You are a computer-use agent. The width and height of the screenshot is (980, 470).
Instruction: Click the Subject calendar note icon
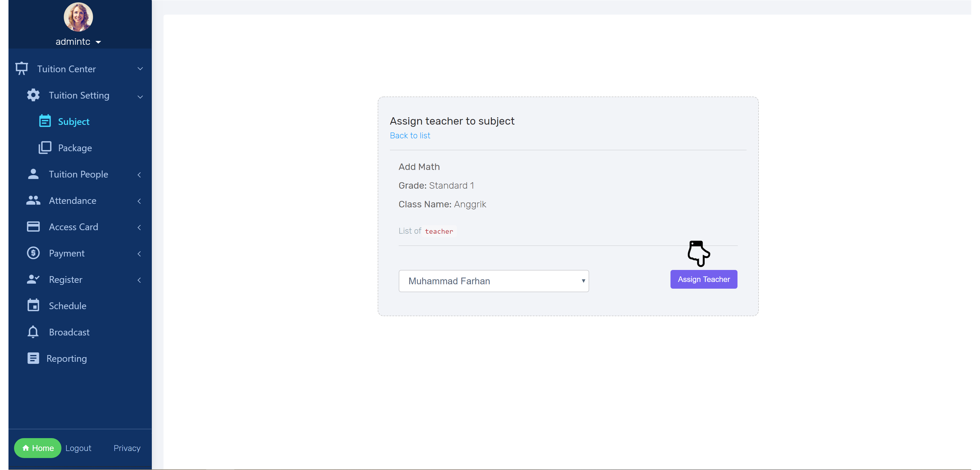(45, 121)
